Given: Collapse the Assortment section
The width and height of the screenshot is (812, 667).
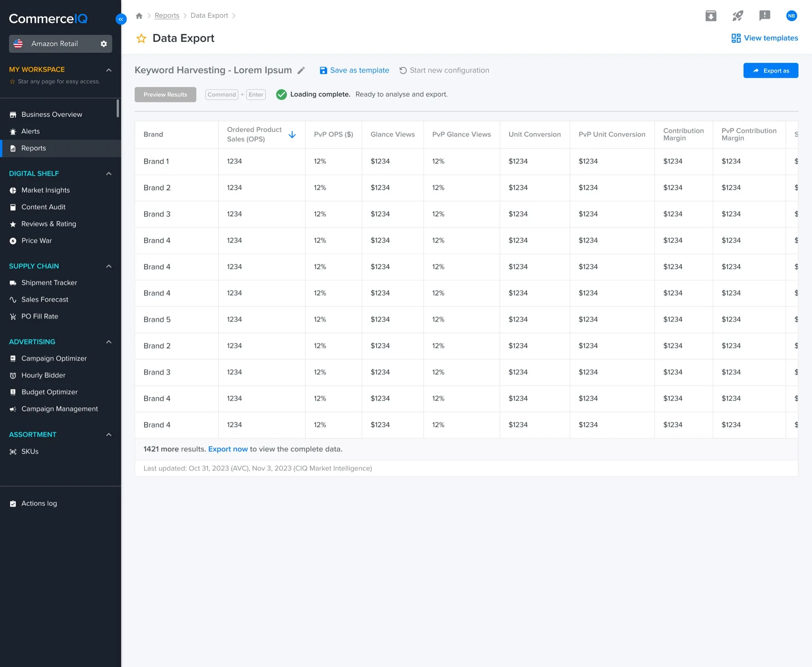Looking at the screenshot, I should tap(109, 435).
